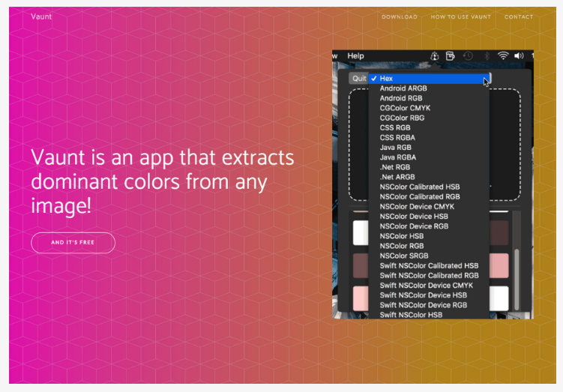
Task: Click the Quit button in Vaunt popup
Action: (x=358, y=78)
